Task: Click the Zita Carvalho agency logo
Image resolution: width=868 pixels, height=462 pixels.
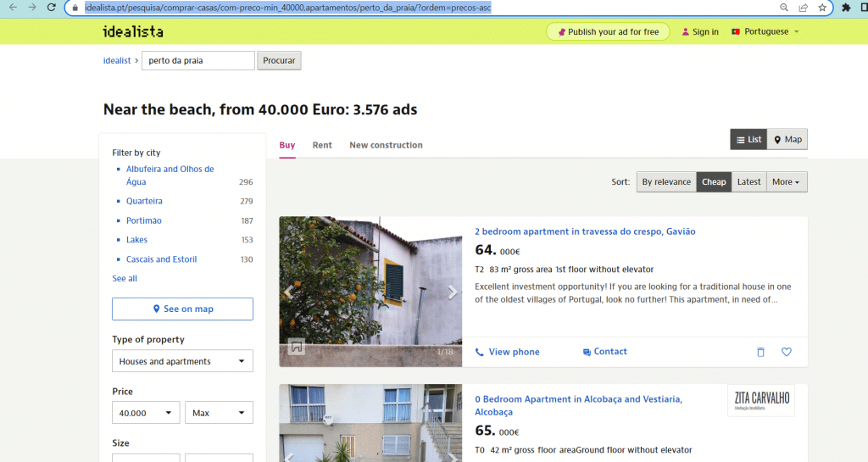Action: [761, 400]
